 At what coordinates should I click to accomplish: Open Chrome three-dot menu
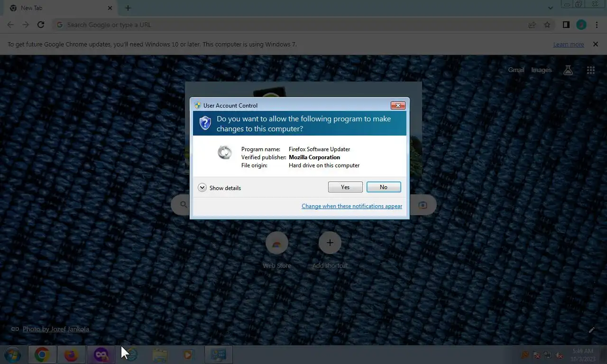[x=597, y=25]
